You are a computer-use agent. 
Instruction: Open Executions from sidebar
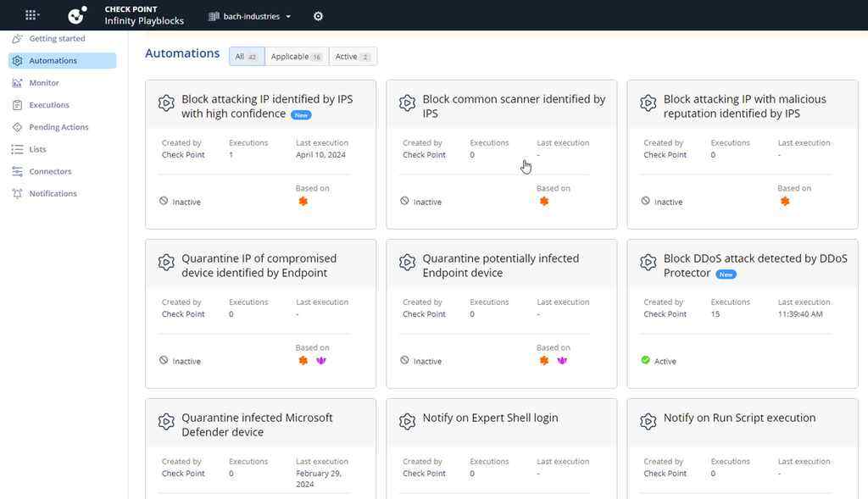[49, 105]
